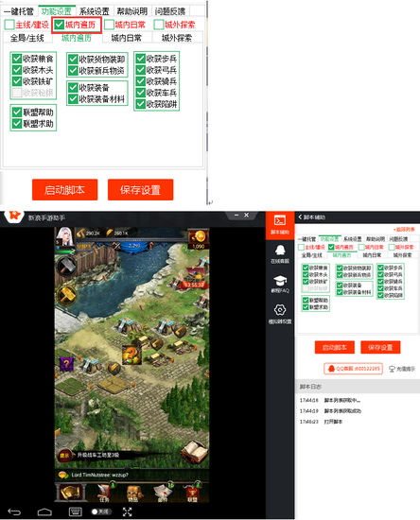The height and width of the screenshot is (520, 420).
Task: Open the 城外探索 sub-tab in enlarged panel
Action: 177,38
